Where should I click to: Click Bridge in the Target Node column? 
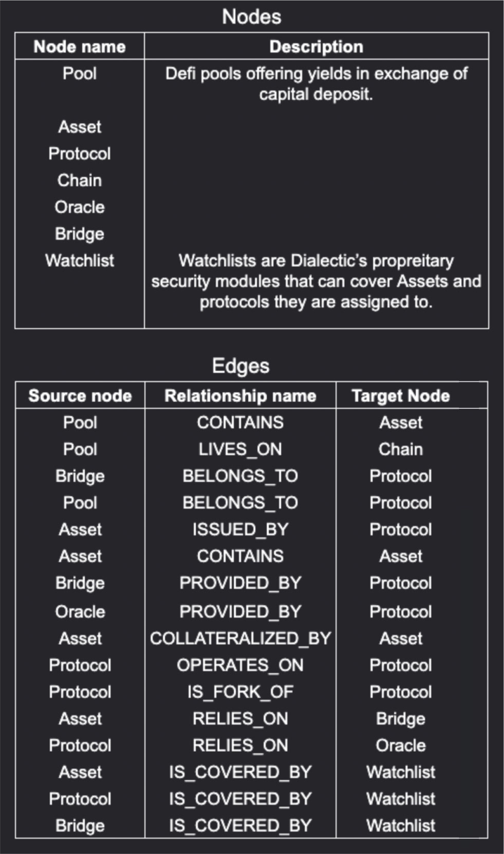[401, 719]
